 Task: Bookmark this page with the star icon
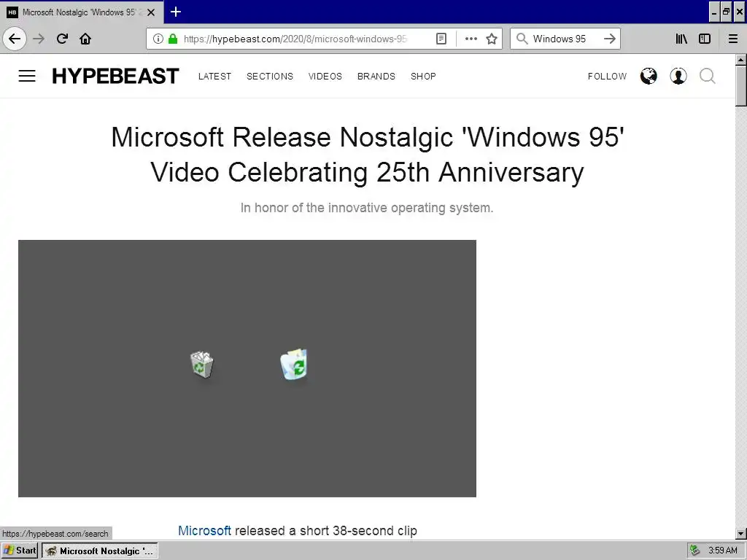492,39
